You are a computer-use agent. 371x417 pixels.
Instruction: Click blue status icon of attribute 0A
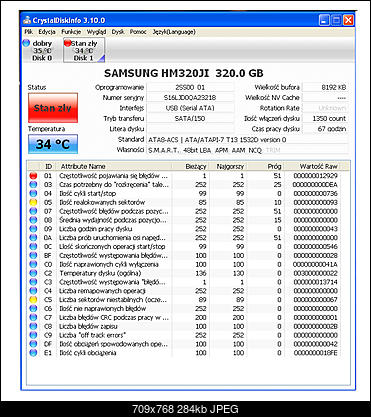tap(33, 238)
